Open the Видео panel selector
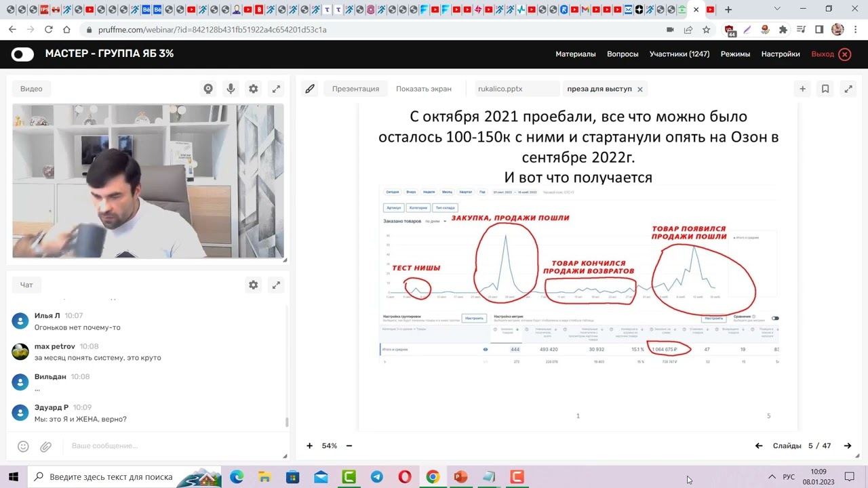The width and height of the screenshot is (868, 488). coord(31,88)
